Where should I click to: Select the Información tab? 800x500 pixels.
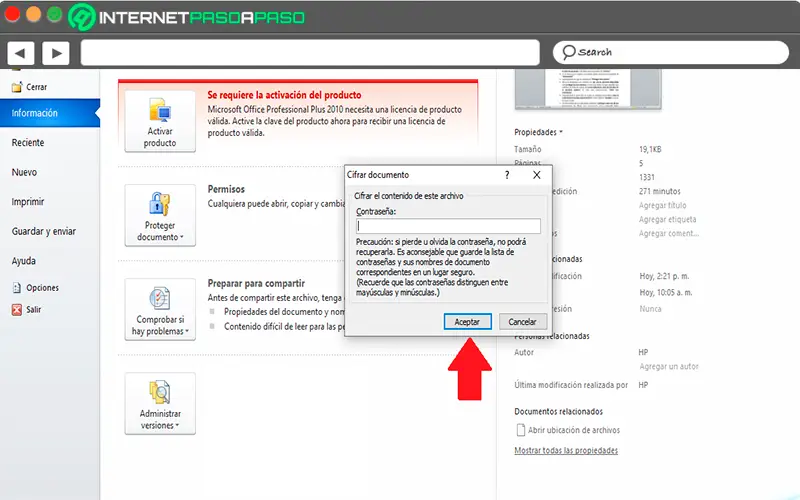(50, 113)
